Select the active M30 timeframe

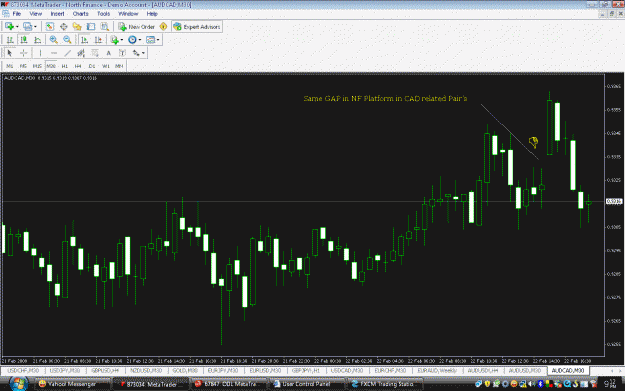[51, 66]
